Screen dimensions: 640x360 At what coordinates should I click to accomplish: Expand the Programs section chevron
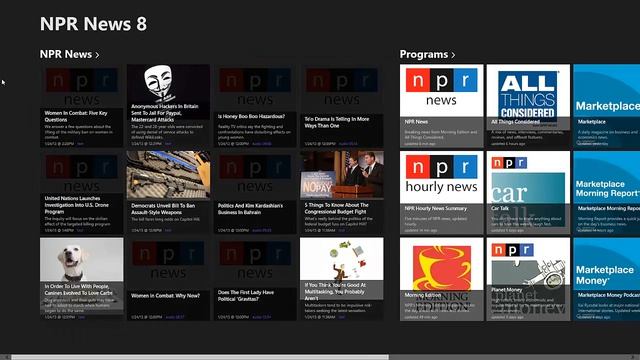coord(453,55)
